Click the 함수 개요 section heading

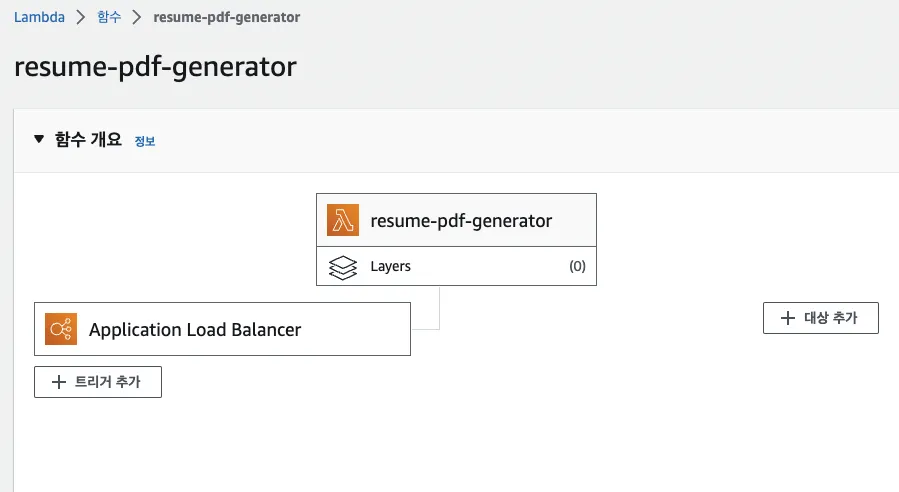point(88,140)
